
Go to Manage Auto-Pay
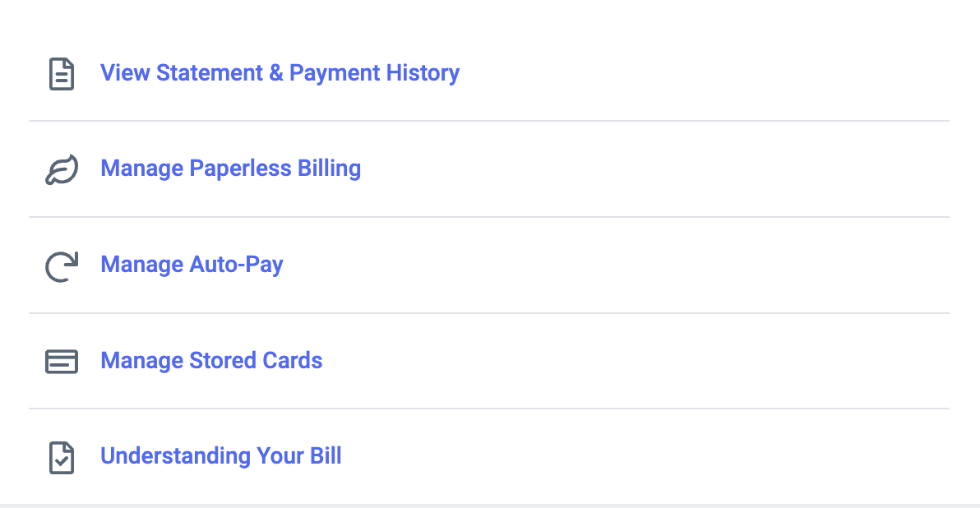[192, 265]
